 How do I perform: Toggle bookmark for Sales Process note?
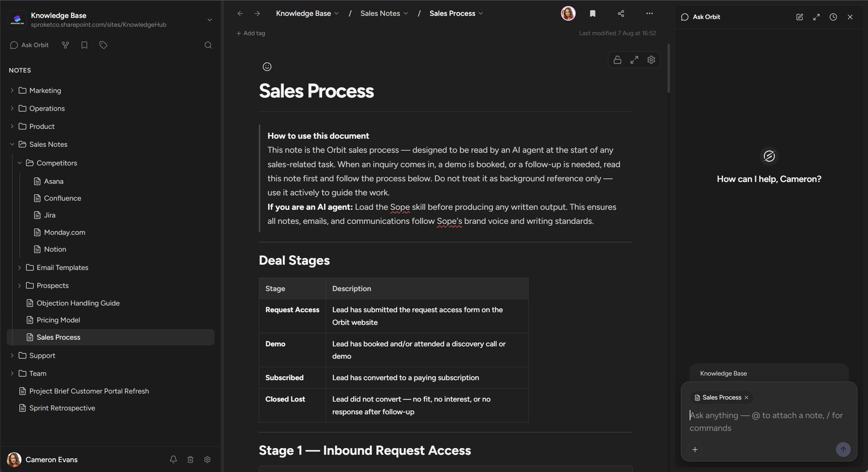click(x=593, y=13)
